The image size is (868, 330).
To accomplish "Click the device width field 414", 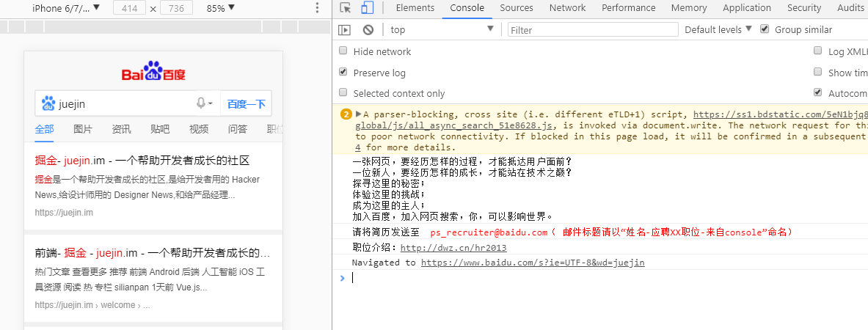I will click(x=129, y=8).
